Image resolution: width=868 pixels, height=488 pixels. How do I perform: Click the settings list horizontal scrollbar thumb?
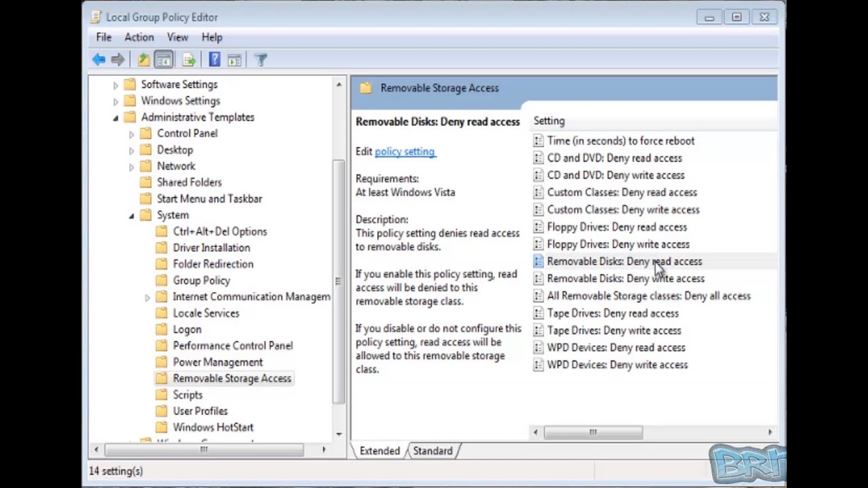point(593,432)
